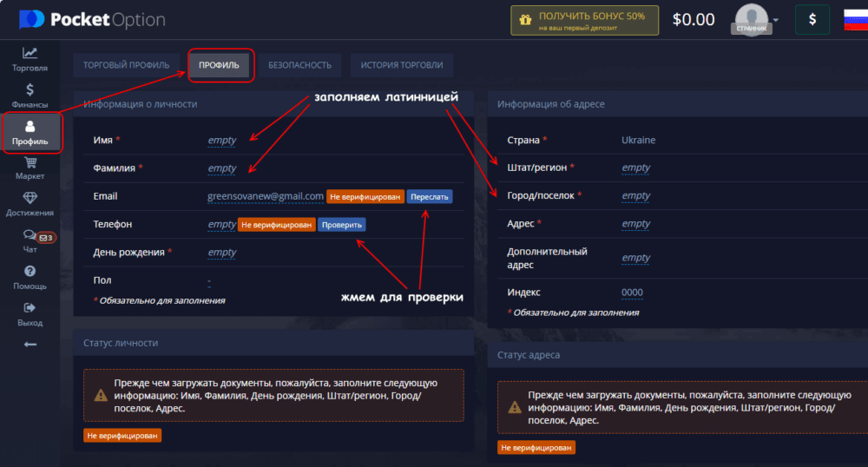Image resolution: width=868 pixels, height=467 pixels.
Task: Expand the user avatar dropdown arrow
Action: [x=775, y=20]
